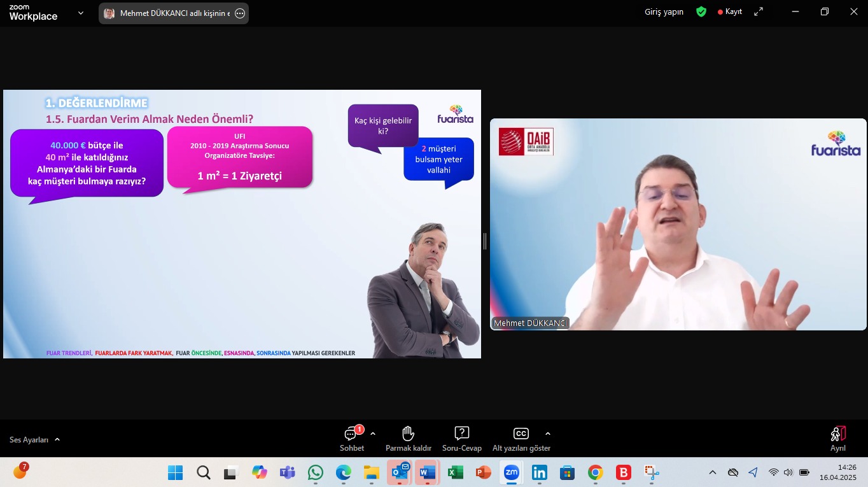The width and height of the screenshot is (868, 487).
Task: Click the Kayıt recording indicator
Action: tap(730, 11)
